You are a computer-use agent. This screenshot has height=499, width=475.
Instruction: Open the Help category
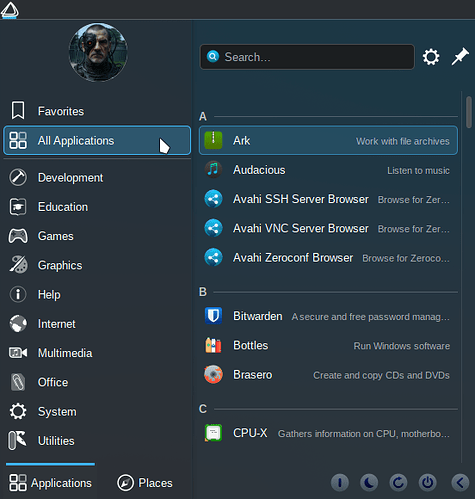tap(97, 294)
